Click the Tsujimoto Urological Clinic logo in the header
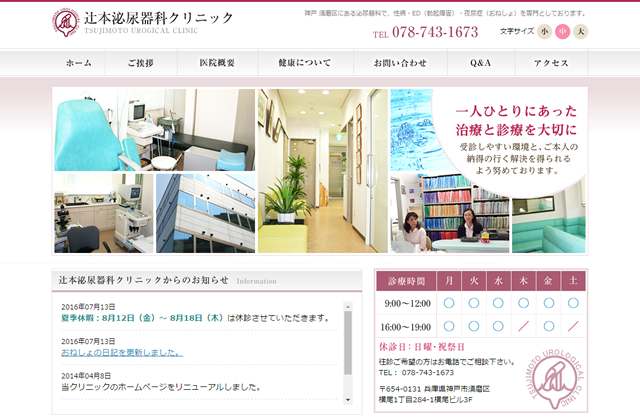 click(142, 22)
